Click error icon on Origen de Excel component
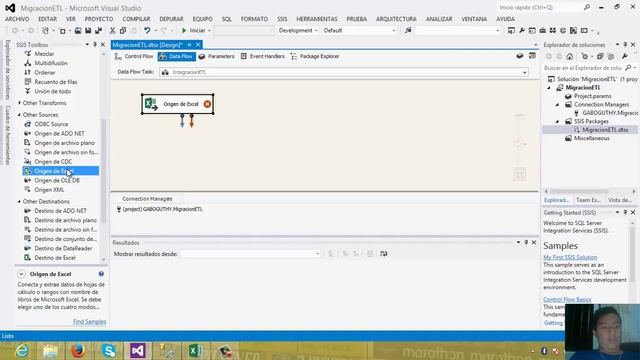Screen dimensions: 640x360 click(x=207, y=104)
